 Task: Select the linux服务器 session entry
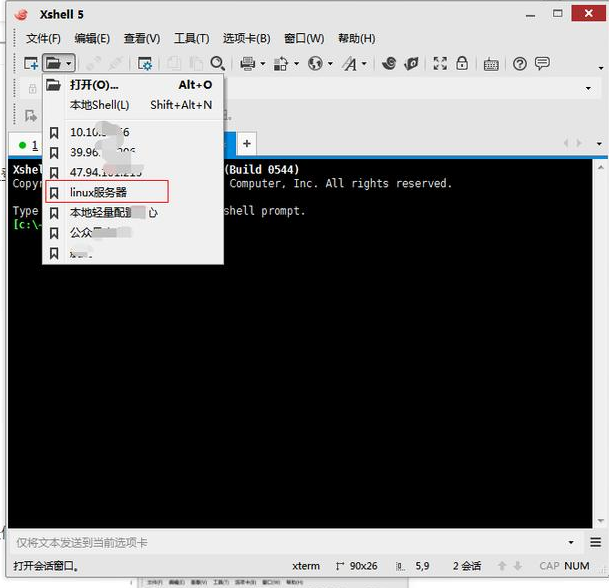tap(99, 192)
